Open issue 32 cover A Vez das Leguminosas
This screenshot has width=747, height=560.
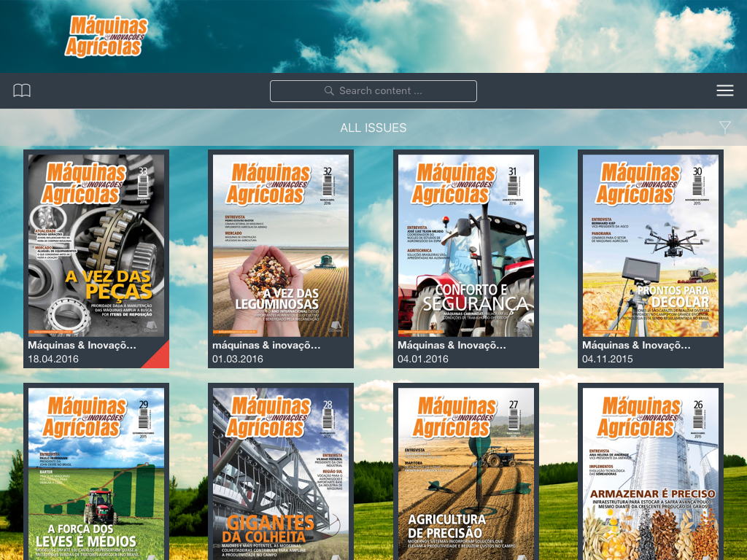click(x=281, y=245)
